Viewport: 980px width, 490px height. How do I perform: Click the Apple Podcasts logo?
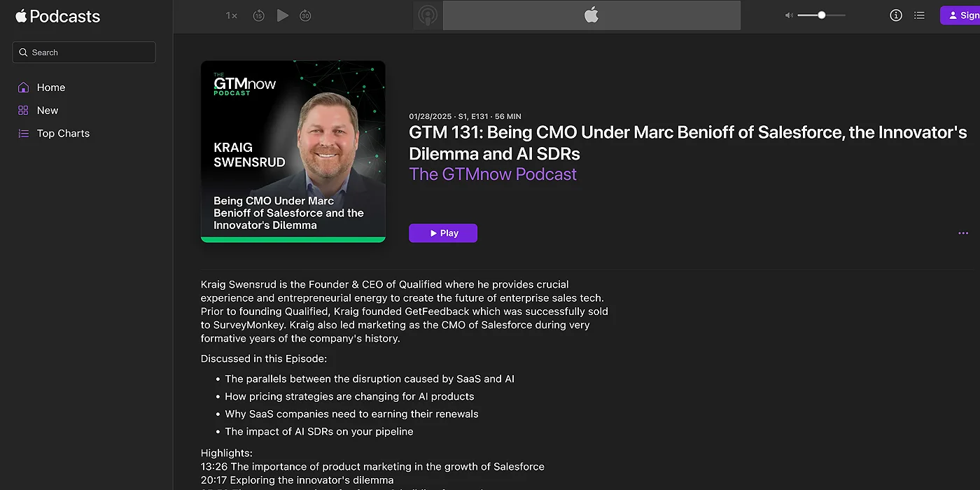[x=57, y=16]
